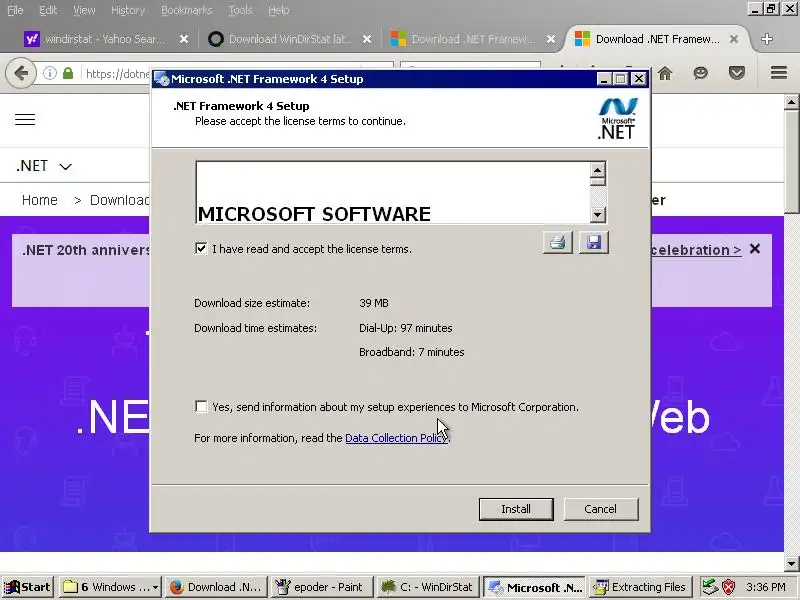Click the Firefox back arrow button
The image size is (800, 600).
(21, 73)
